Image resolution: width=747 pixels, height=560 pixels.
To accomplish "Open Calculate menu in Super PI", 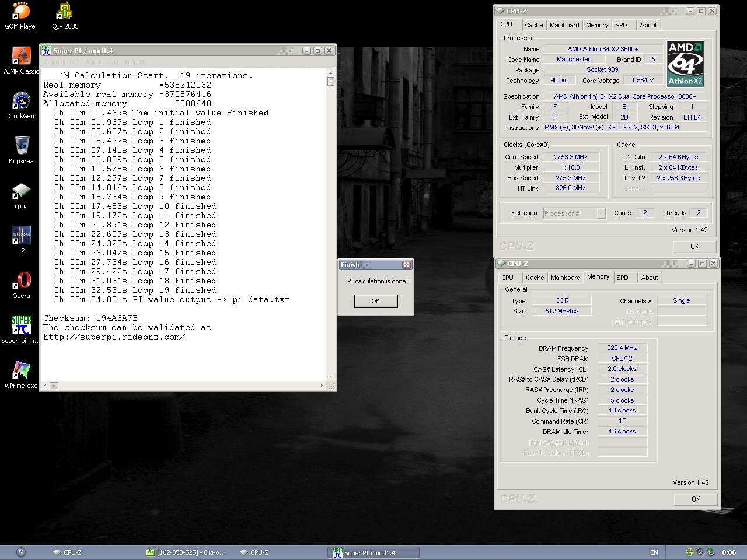I will pos(61,62).
